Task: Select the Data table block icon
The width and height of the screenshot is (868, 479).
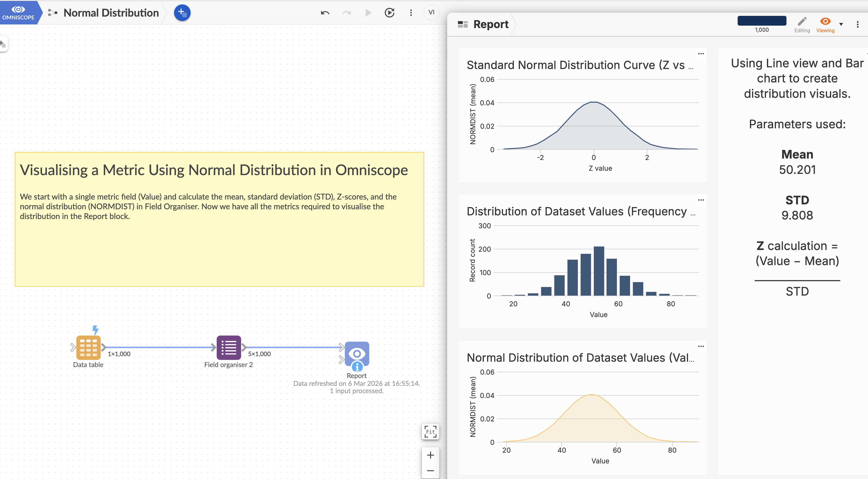Action: [x=88, y=347]
